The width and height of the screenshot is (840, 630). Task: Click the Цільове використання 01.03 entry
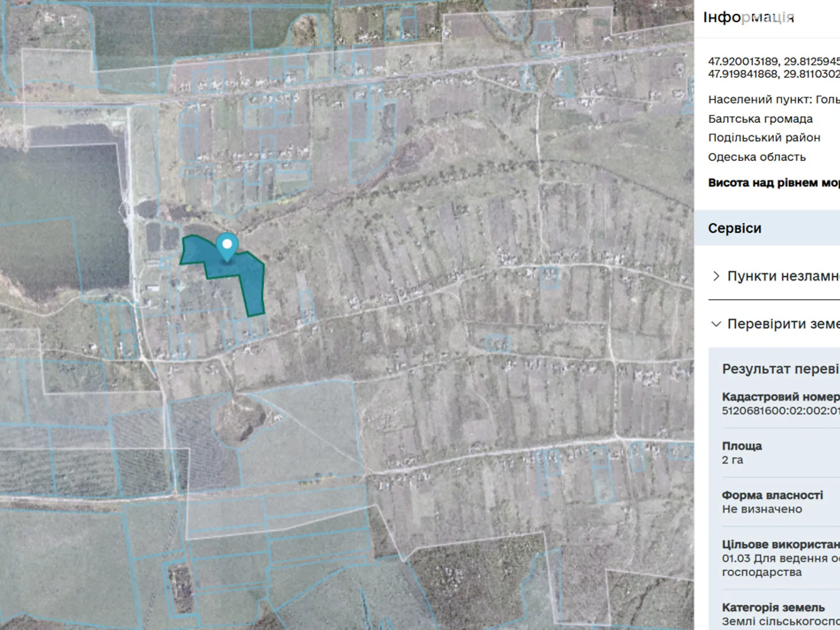[x=780, y=559]
